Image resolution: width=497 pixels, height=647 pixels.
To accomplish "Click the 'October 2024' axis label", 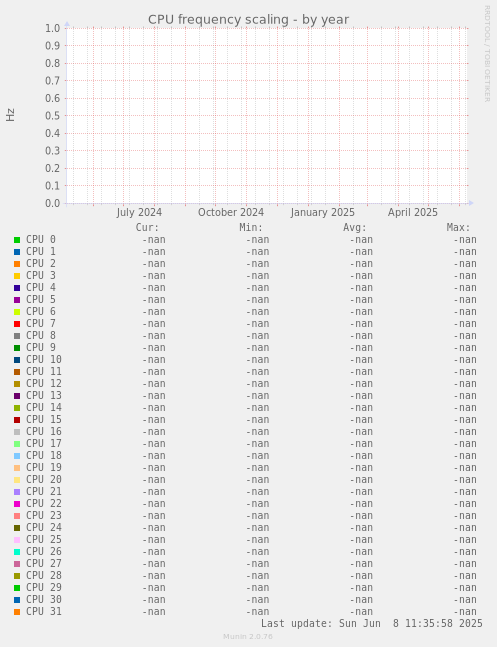I will tap(231, 213).
